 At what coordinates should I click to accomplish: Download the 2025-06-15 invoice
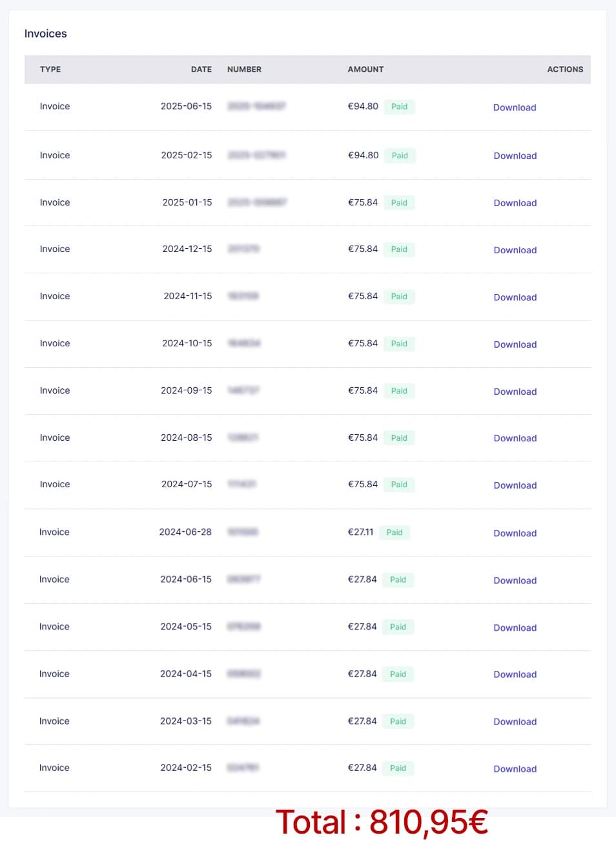pos(515,108)
